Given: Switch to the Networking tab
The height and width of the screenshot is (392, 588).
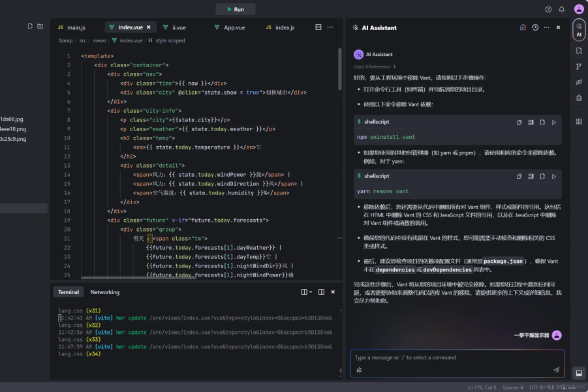Looking at the screenshot, I should (x=104, y=292).
